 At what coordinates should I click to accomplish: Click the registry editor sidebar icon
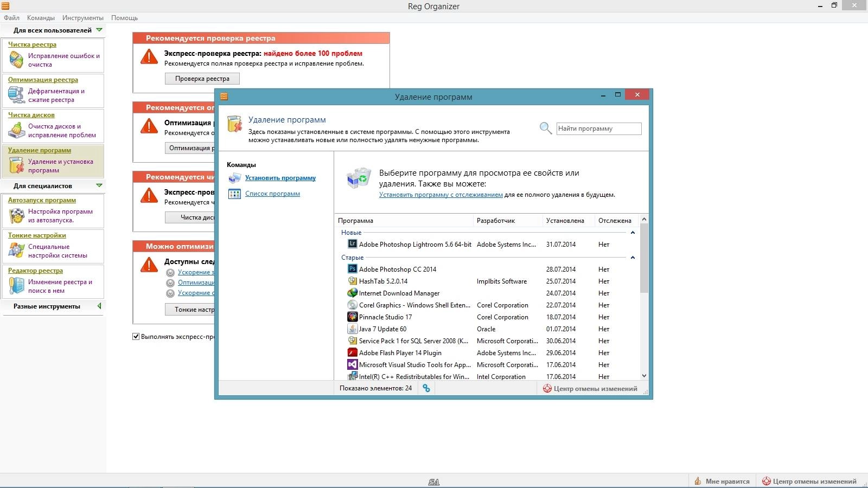tap(16, 286)
